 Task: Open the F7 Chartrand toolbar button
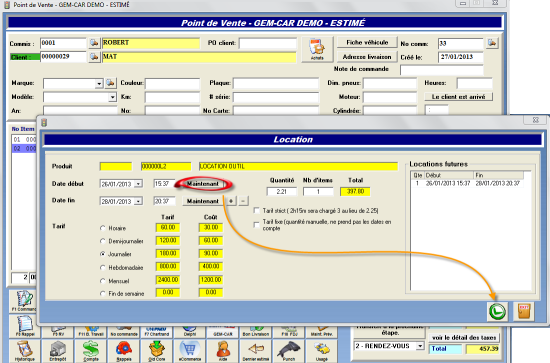(x=157, y=332)
